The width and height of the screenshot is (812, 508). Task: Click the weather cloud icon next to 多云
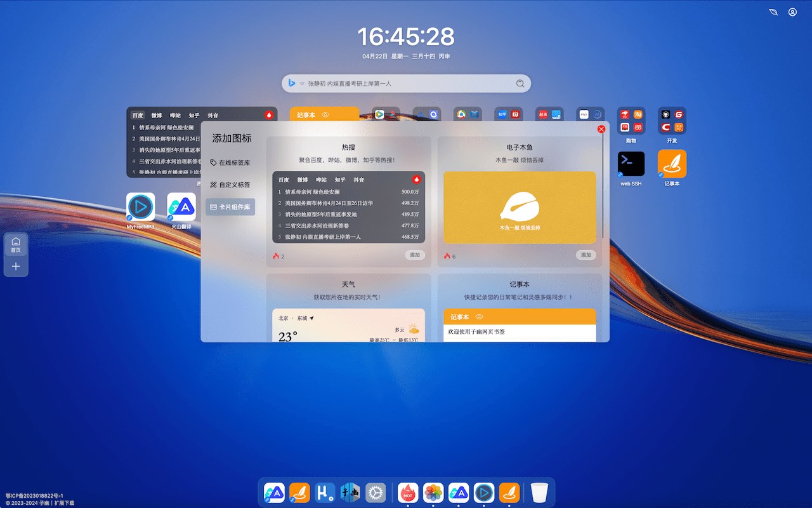point(414,329)
